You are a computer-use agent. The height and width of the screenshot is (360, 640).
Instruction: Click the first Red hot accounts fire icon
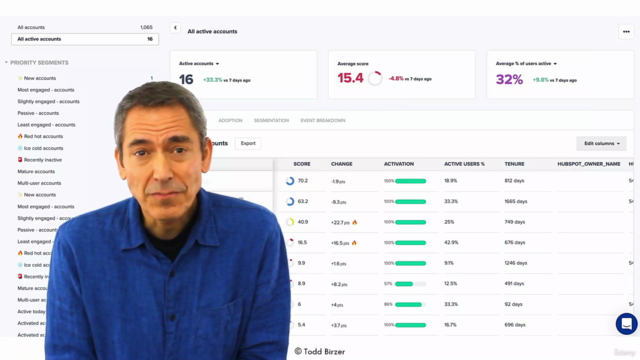point(20,136)
